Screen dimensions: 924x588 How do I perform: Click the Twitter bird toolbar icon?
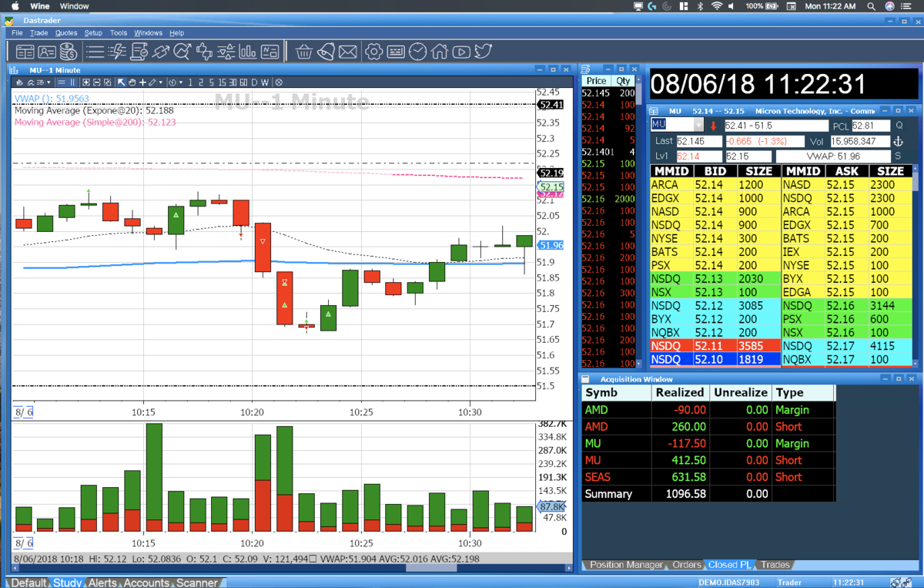[483, 52]
